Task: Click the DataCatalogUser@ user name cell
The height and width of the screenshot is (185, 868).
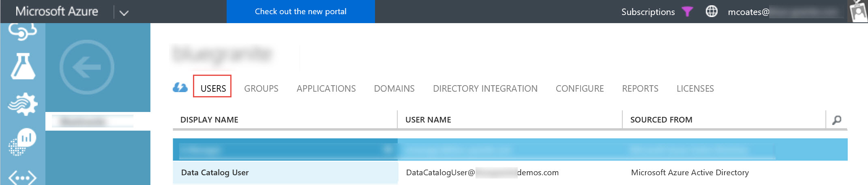Action: tap(482, 172)
